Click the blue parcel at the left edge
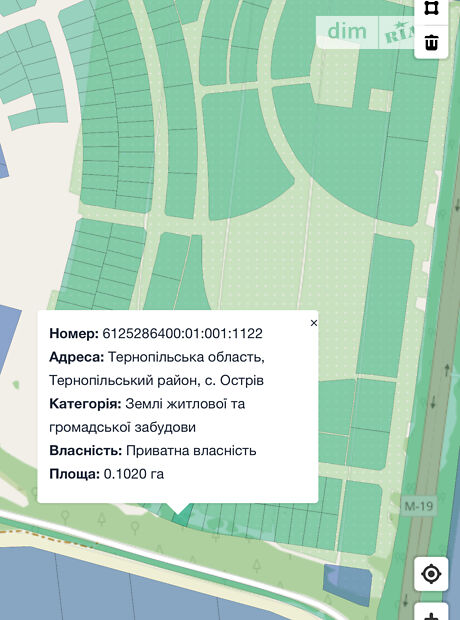This screenshot has width=460, height=620. tap(9, 336)
